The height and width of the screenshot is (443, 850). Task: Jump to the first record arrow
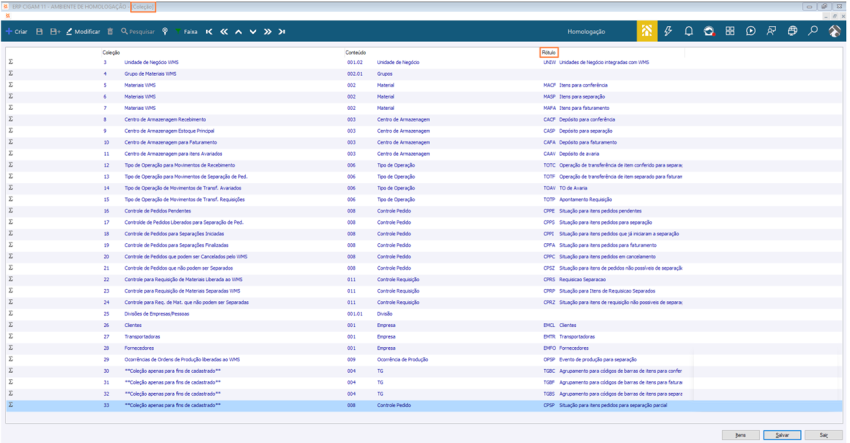209,32
